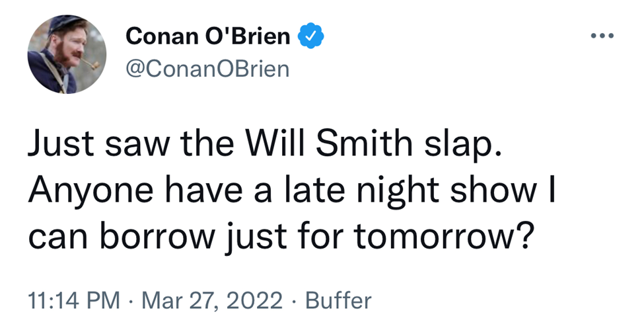Click the Conan O'Brien display name
Screen dimensions: 644x332
click(208, 37)
